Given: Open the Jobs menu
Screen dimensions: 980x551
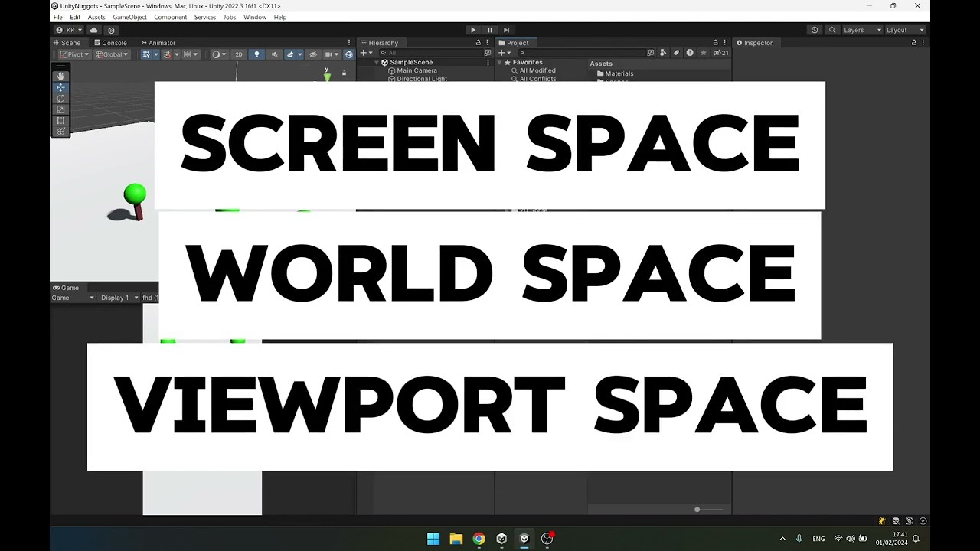Looking at the screenshot, I should coord(230,17).
